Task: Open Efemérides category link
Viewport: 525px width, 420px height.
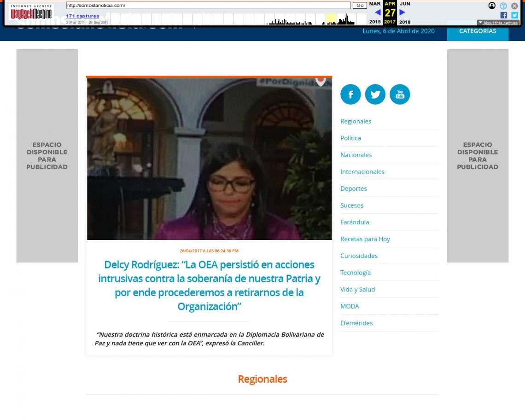Action: click(x=356, y=323)
